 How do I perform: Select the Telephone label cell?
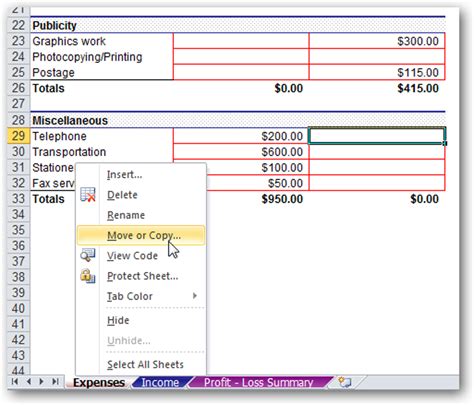(x=102, y=136)
